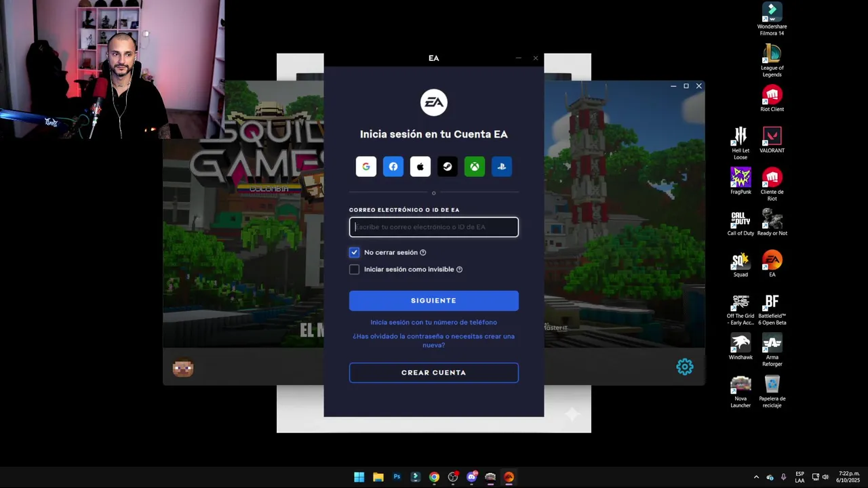
Task: Check Iniciar sesión como invisible box
Action: pyautogui.click(x=354, y=269)
